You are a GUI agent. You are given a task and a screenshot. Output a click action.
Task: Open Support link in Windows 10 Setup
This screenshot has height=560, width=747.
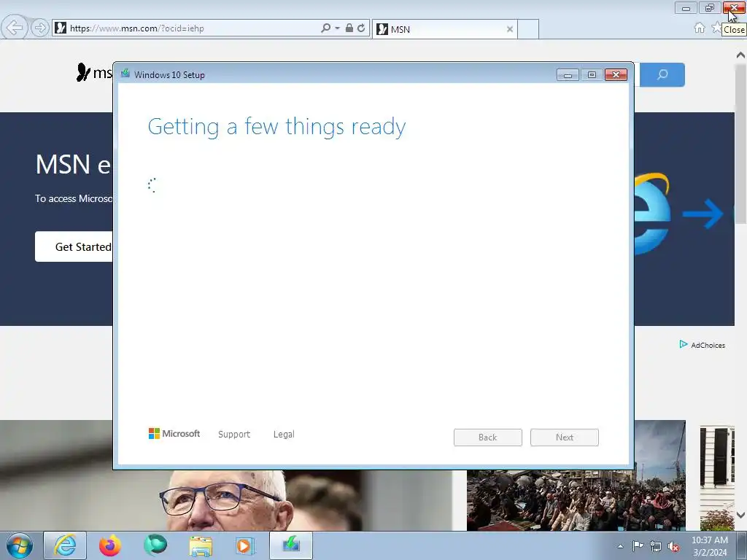tap(234, 435)
